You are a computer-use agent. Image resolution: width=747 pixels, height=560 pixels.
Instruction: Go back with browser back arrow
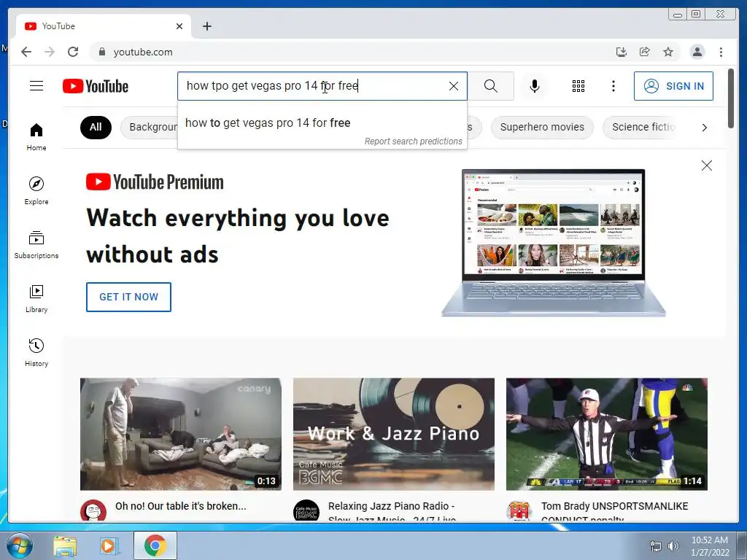(x=26, y=52)
